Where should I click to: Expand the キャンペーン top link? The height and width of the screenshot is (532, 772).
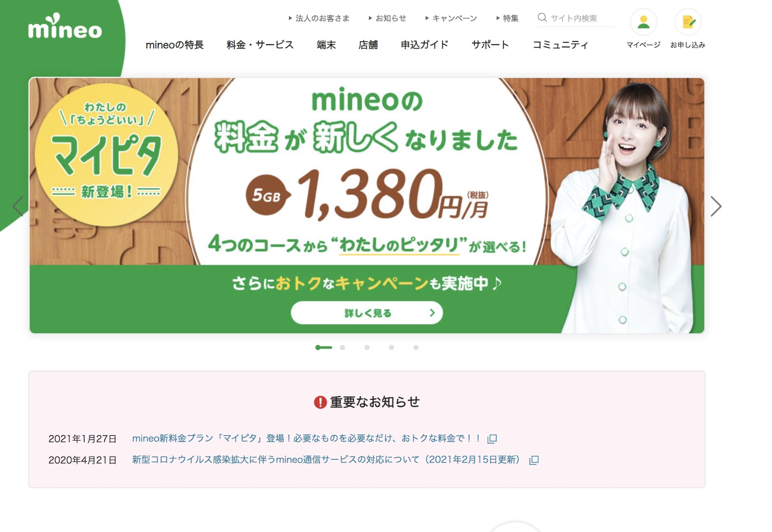[x=451, y=18]
